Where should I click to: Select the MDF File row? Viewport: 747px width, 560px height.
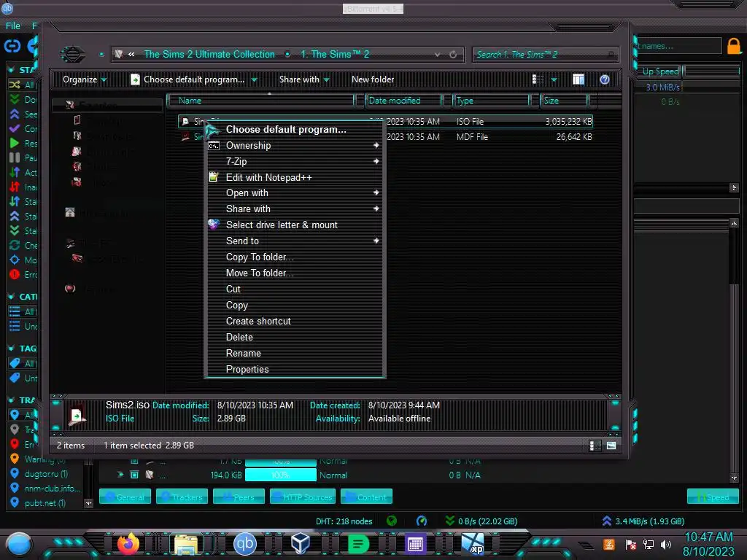point(385,137)
